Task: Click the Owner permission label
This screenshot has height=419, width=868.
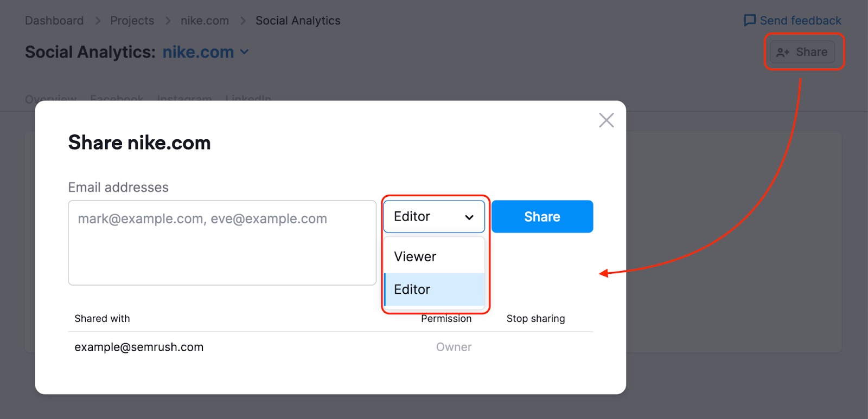Action: coord(454,347)
